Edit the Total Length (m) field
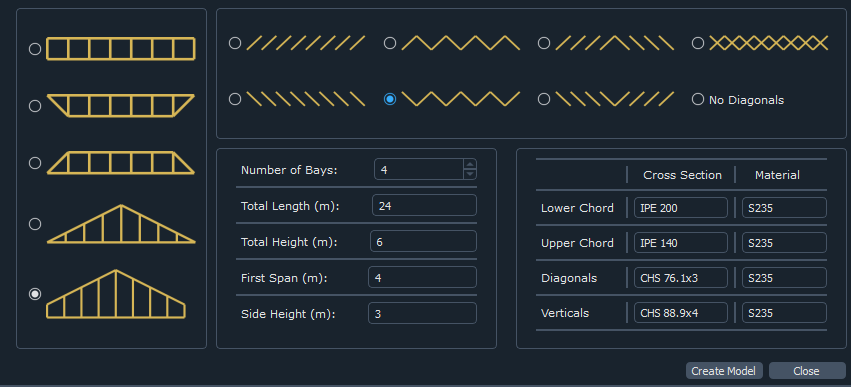This screenshot has height=387, width=851. [424, 206]
